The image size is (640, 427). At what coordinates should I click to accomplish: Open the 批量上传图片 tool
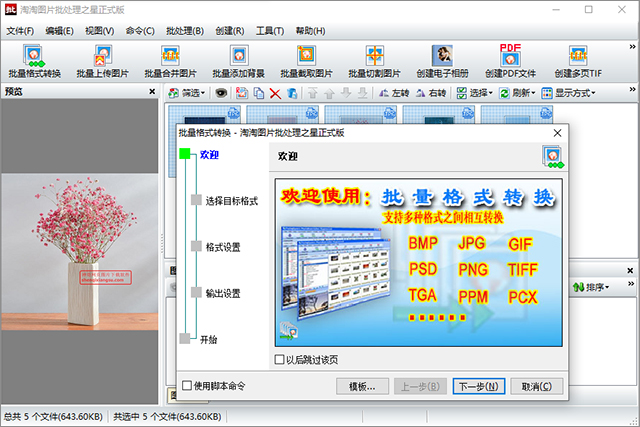(103, 60)
